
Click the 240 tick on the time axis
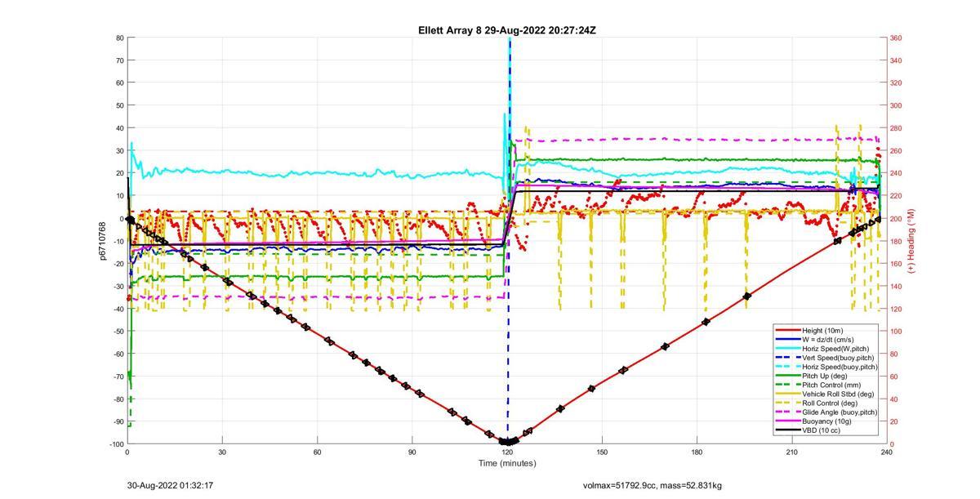pos(886,452)
